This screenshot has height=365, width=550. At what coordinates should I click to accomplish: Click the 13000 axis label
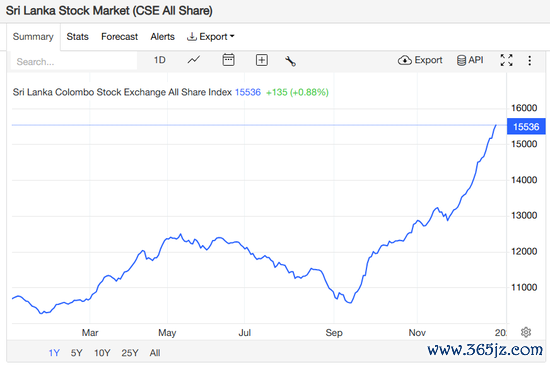click(x=524, y=215)
